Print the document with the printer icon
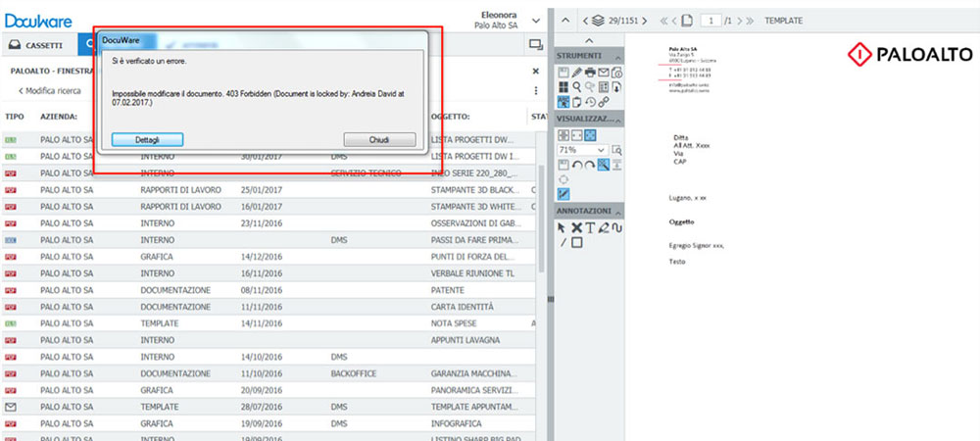Viewport: 980px width, 441px height. pyautogui.click(x=590, y=73)
